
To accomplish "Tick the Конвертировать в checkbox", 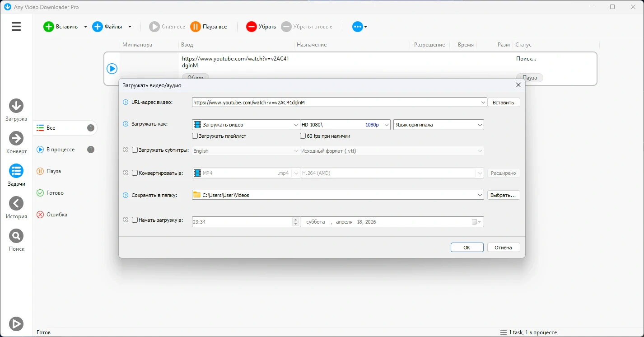I will click(x=135, y=173).
